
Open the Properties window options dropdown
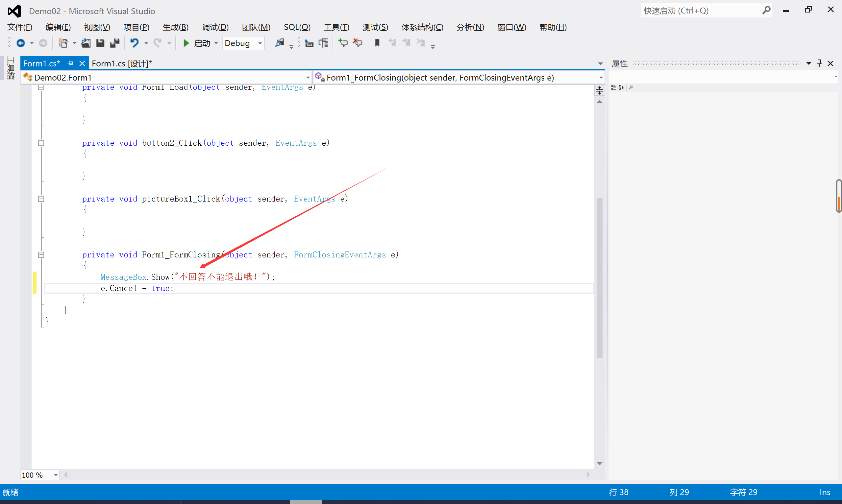pyautogui.click(x=809, y=63)
